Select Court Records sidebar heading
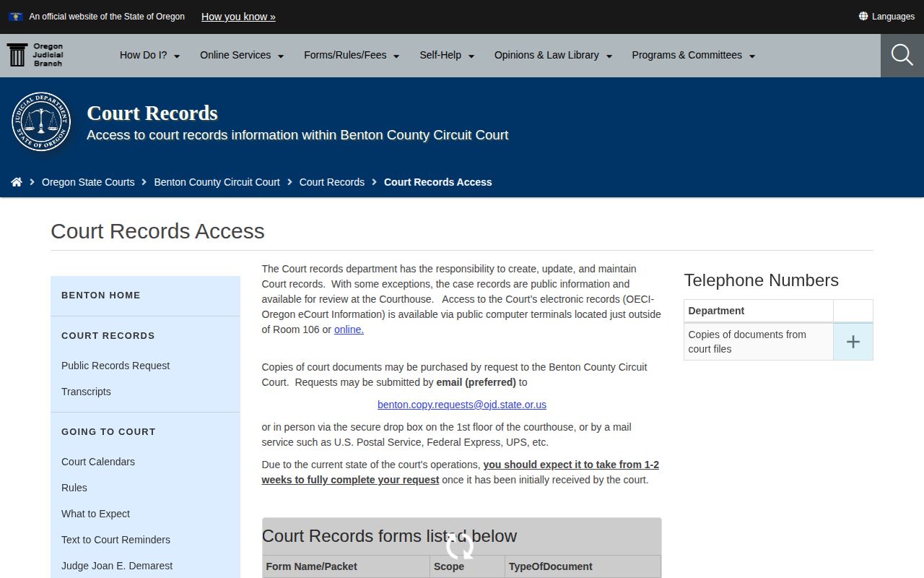 (x=108, y=335)
